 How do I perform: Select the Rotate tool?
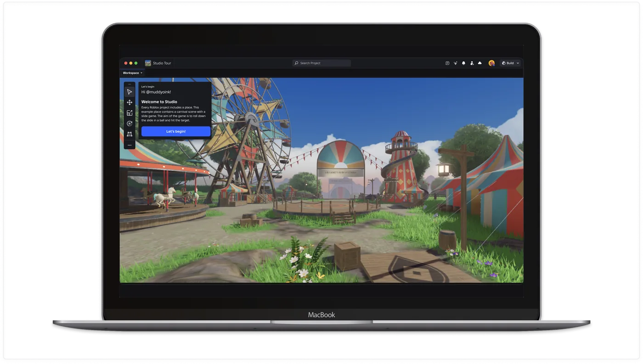pyautogui.click(x=130, y=123)
